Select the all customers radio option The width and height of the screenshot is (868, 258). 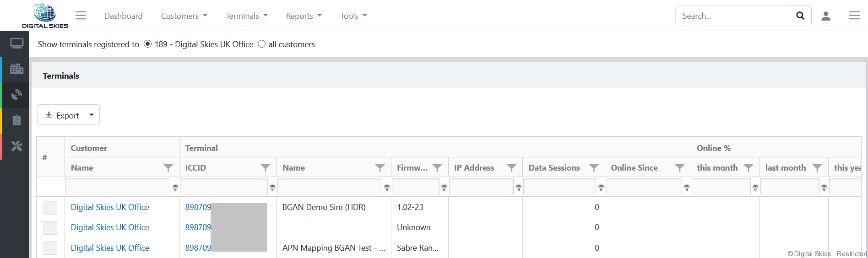click(x=261, y=44)
